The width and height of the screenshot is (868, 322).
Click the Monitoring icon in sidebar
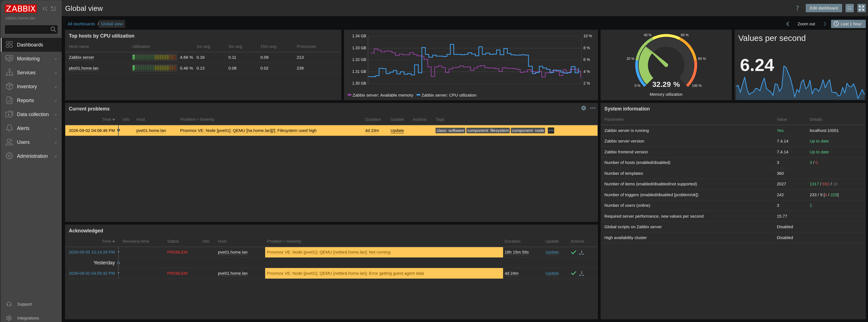tap(9, 58)
